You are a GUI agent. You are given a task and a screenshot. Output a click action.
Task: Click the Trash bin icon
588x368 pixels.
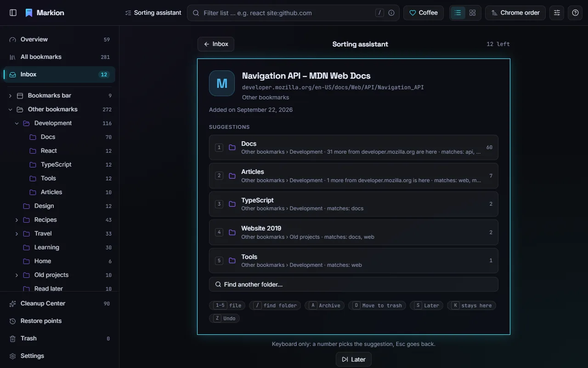click(12, 339)
